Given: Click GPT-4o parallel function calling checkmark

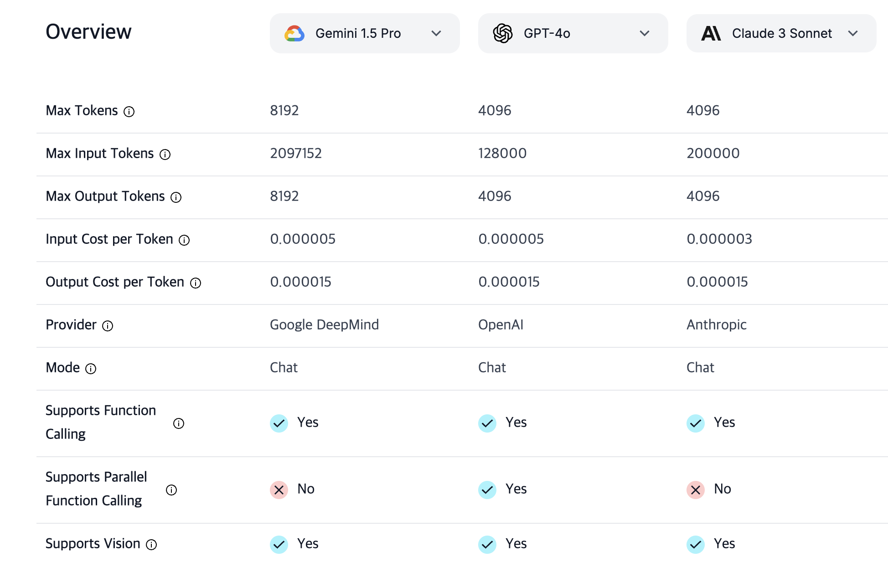Looking at the screenshot, I should [x=487, y=490].
